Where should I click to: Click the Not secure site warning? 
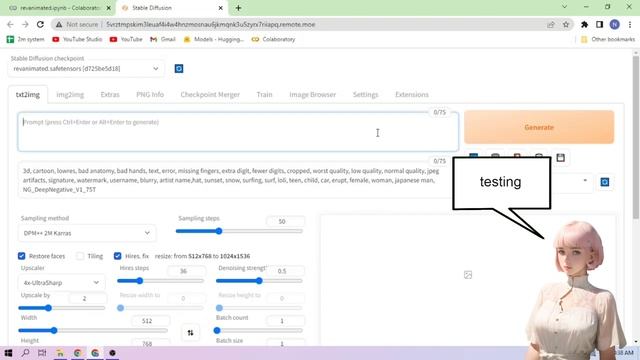point(77,24)
